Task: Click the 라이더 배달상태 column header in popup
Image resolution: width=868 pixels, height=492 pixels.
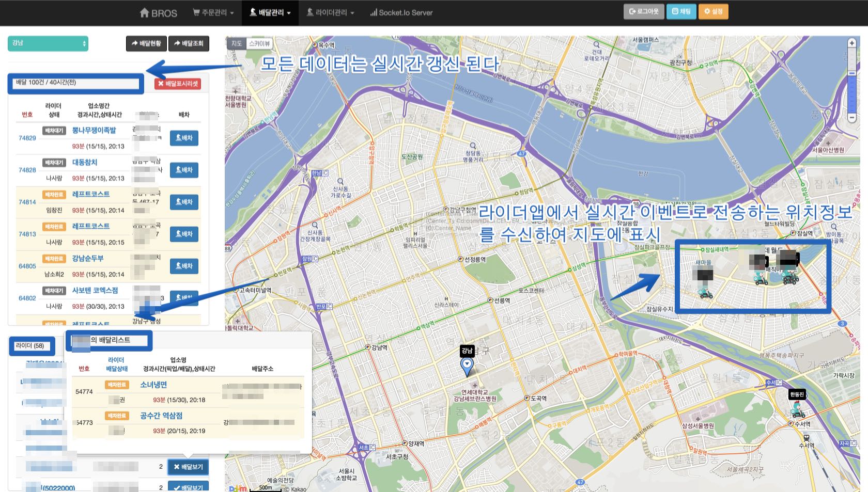Action: click(116, 364)
